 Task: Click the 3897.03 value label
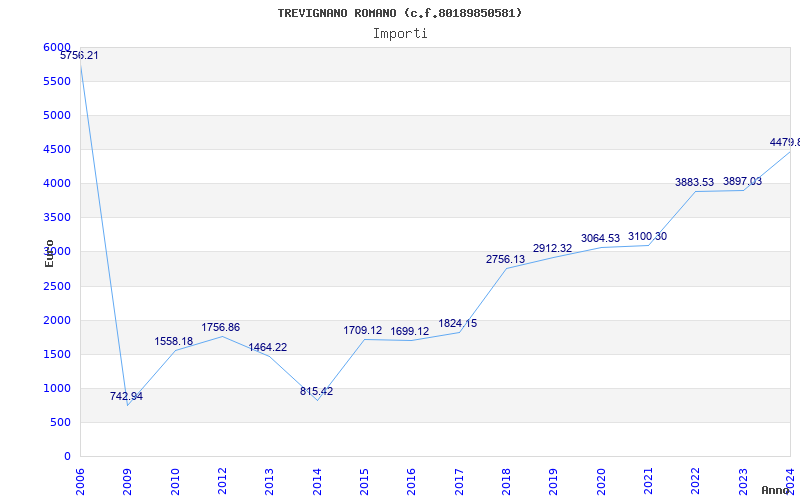(x=742, y=181)
